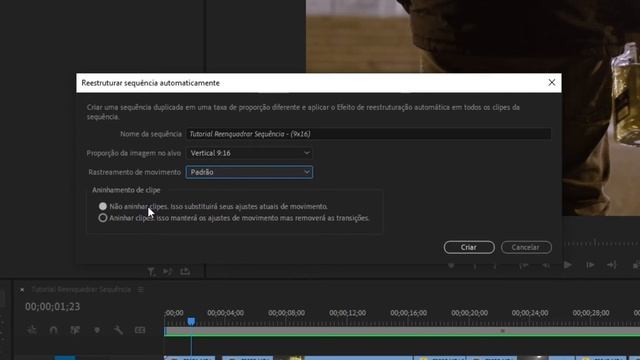640x360 pixels.
Task: Click the Step Forward one frame icon
Action: point(590,266)
